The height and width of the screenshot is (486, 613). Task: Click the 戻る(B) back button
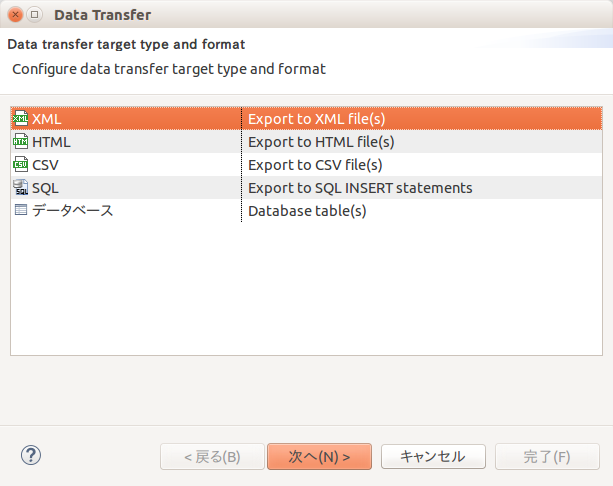pyautogui.click(x=212, y=456)
